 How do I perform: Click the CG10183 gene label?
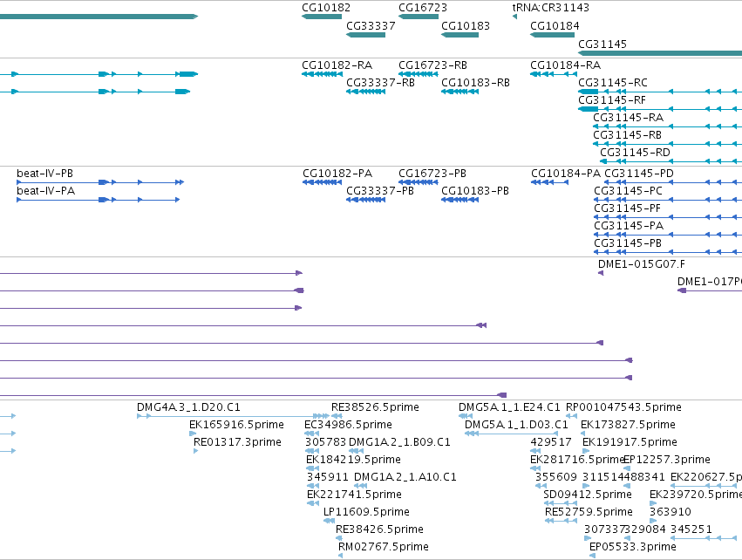466,26
